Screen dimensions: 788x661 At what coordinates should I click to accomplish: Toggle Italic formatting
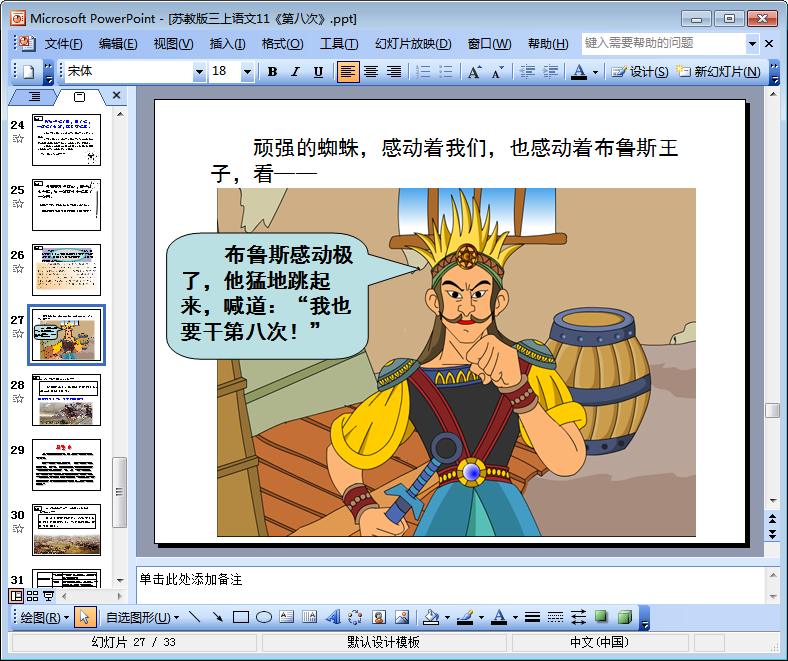[296, 72]
